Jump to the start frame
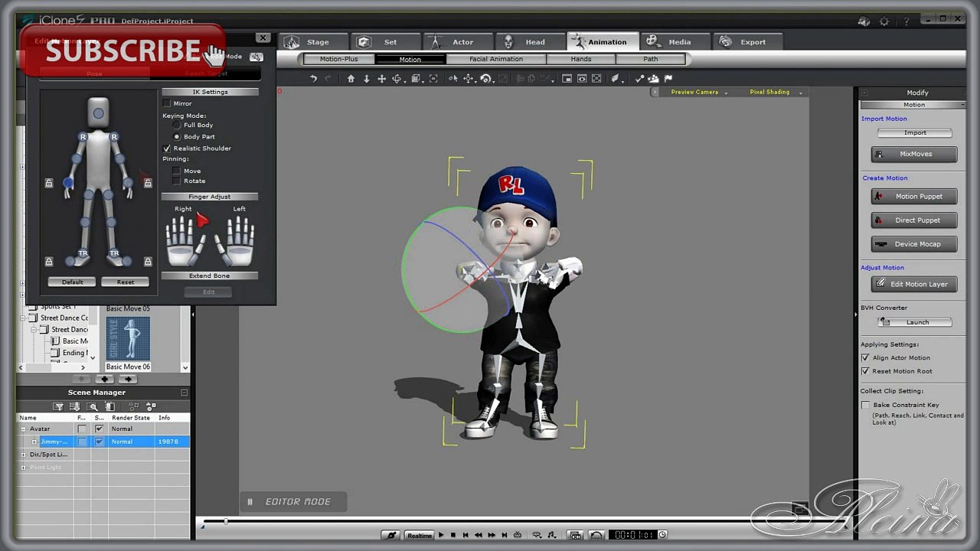This screenshot has width=980, height=551. click(x=466, y=535)
